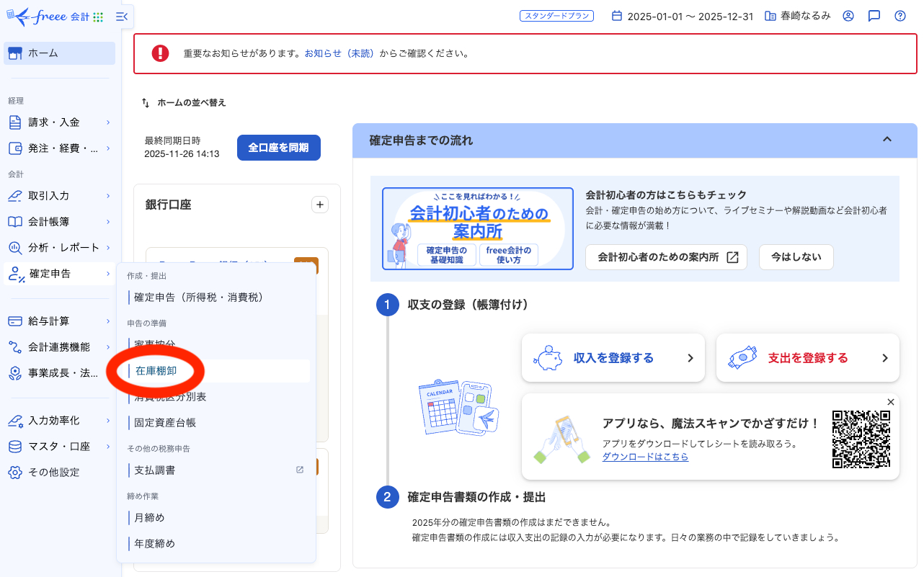Click the freee会計 logo
The image size is (924, 577).
[x=43, y=16]
